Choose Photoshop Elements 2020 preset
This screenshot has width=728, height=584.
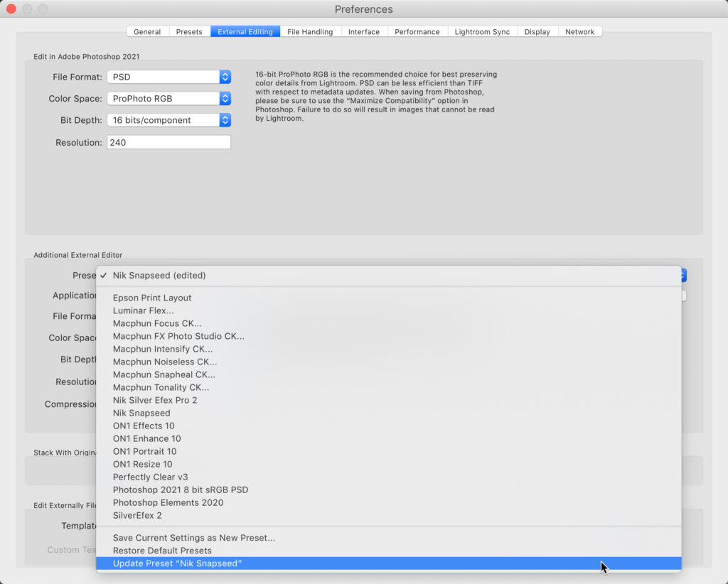(x=168, y=502)
